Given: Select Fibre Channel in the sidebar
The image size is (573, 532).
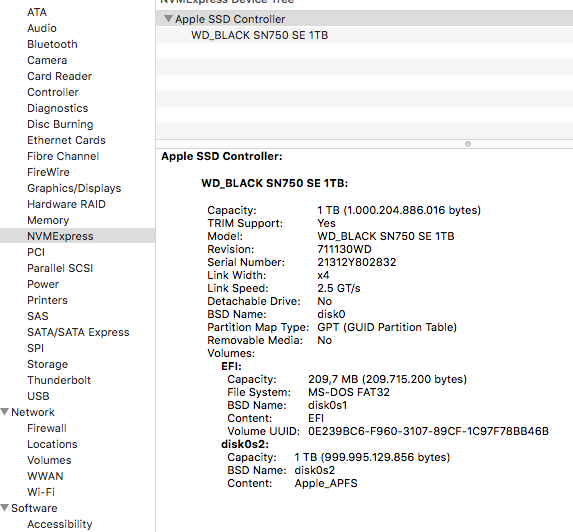Looking at the screenshot, I should click(63, 156).
